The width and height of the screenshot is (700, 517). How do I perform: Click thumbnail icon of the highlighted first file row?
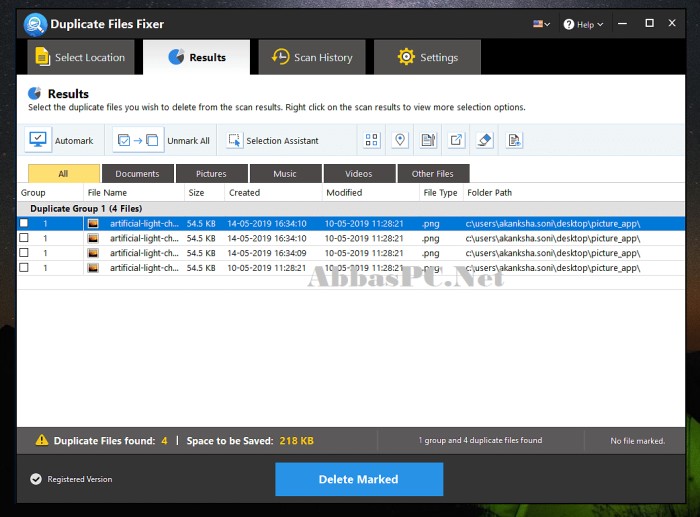tap(93, 223)
